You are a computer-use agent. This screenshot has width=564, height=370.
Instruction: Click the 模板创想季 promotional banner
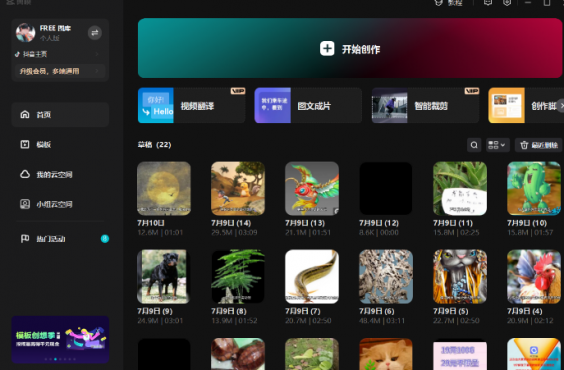tap(60, 339)
